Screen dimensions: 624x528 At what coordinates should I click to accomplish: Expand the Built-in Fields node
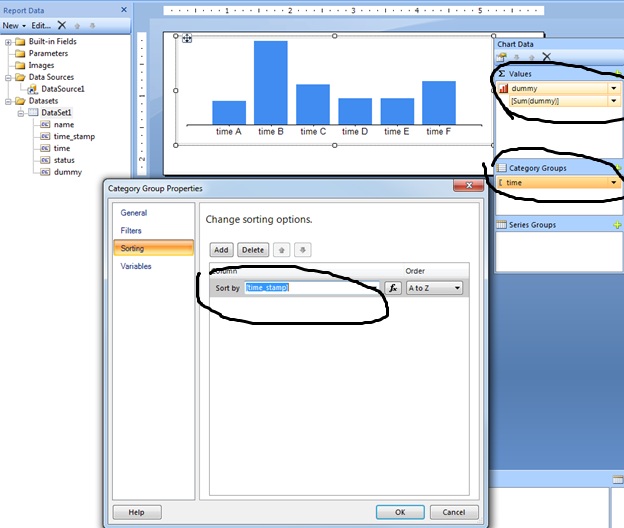click(8, 42)
